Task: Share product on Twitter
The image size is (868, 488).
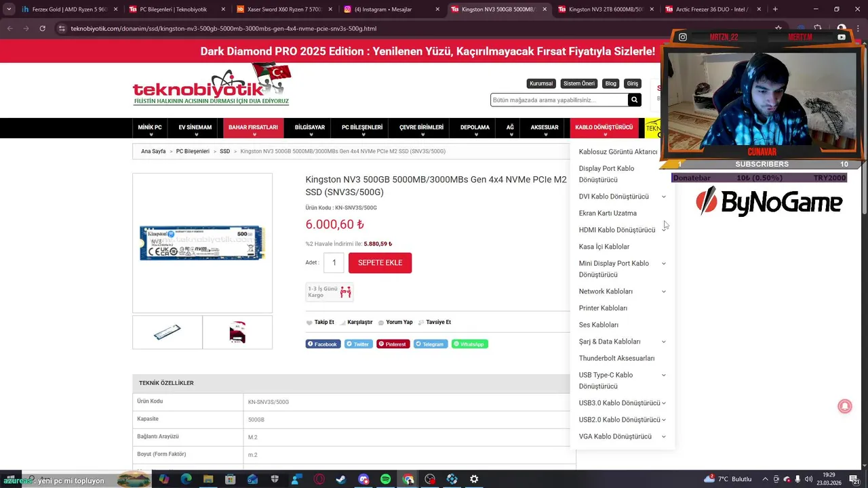Action: point(358,344)
